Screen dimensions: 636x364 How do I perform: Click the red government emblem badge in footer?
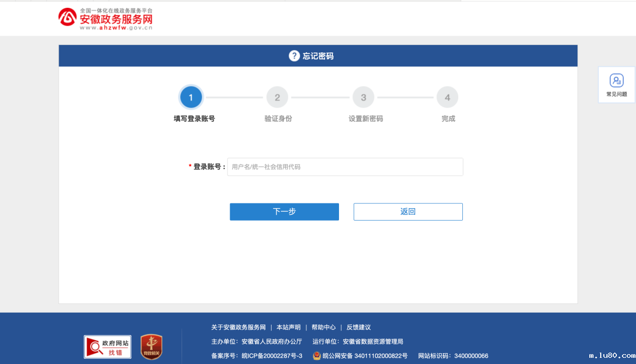150,346
